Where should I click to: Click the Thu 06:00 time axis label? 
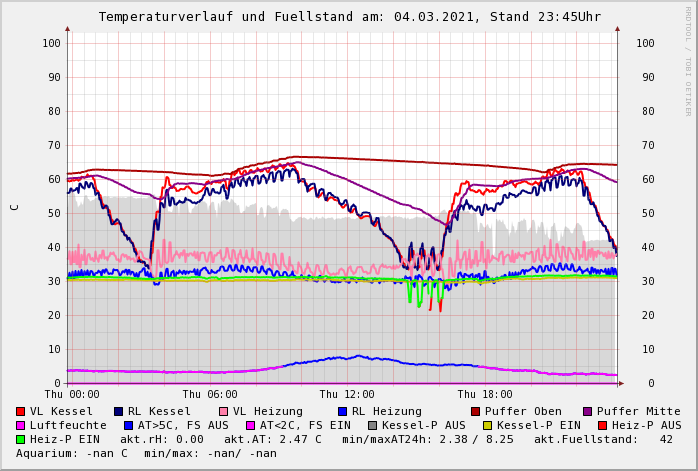210,395
